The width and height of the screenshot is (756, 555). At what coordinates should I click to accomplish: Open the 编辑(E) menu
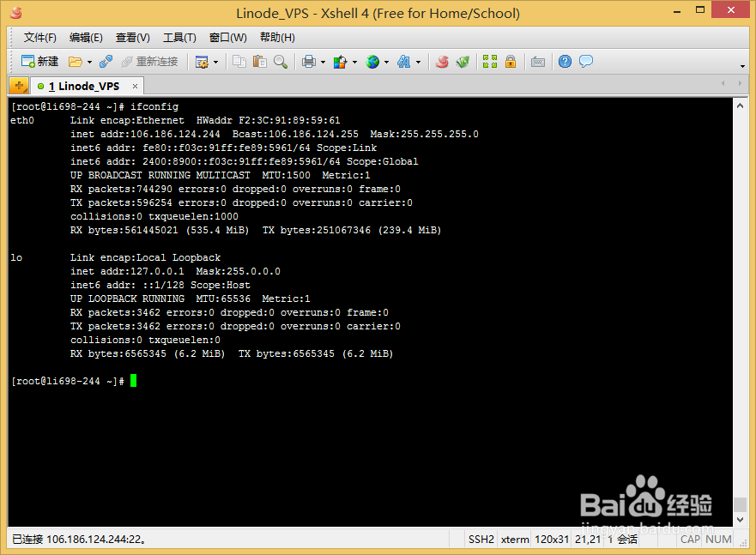86,38
